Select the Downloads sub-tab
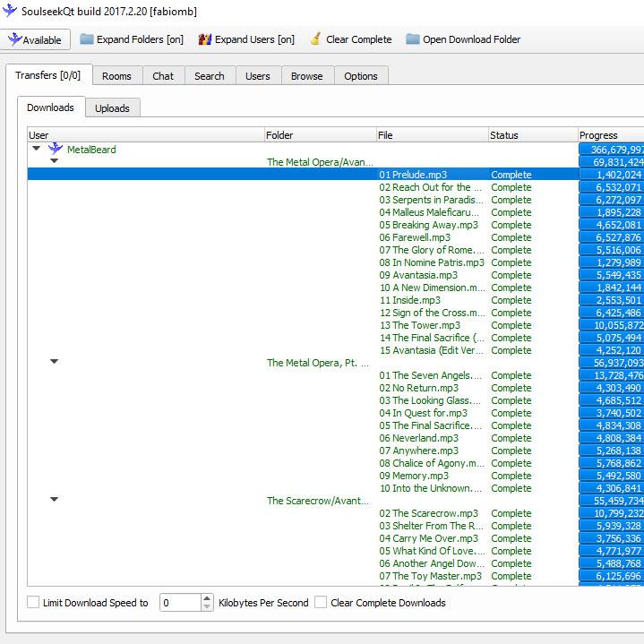The height and width of the screenshot is (644, 644). [x=50, y=107]
